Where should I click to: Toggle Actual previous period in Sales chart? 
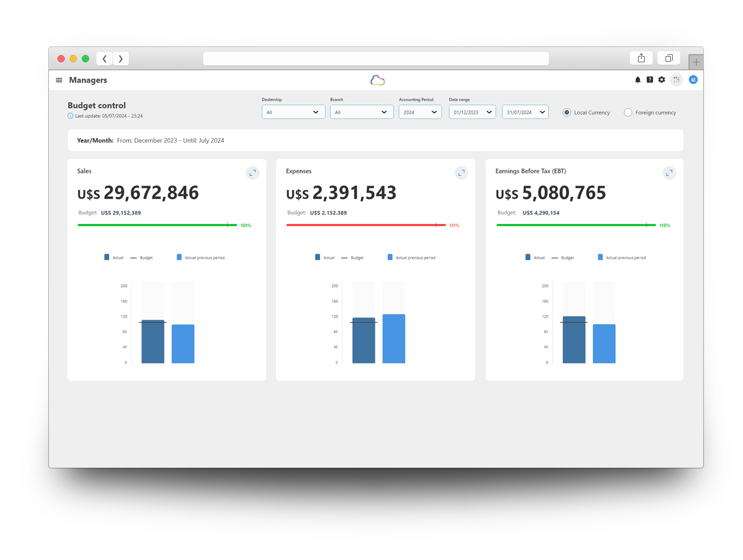pyautogui.click(x=201, y=258)
